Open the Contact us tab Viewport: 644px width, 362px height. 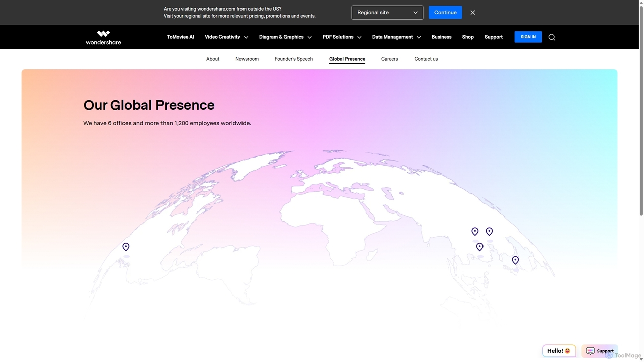(x=426, y=59)
